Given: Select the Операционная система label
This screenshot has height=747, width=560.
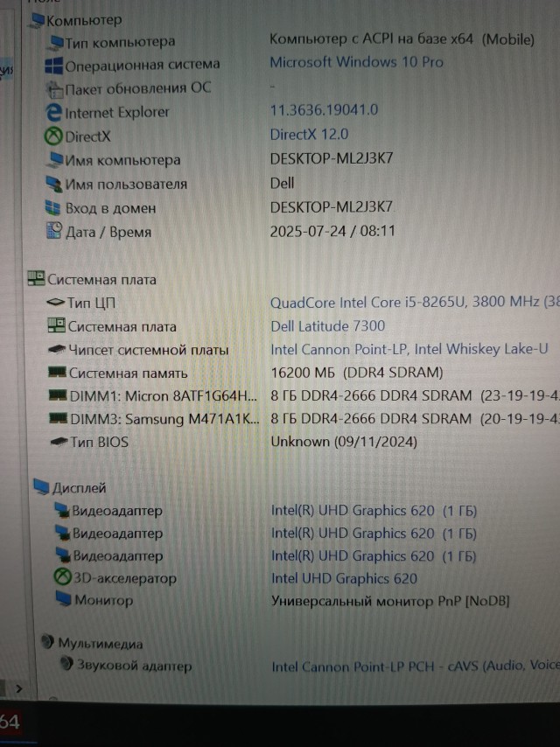Looking at the screenshot, I should 143,66.
